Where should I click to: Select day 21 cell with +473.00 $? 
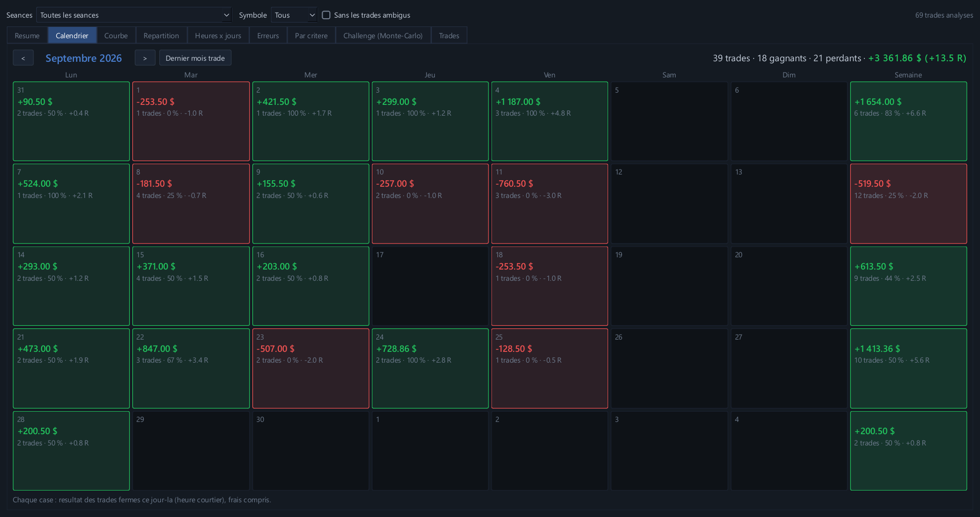(x=71, y=369)
